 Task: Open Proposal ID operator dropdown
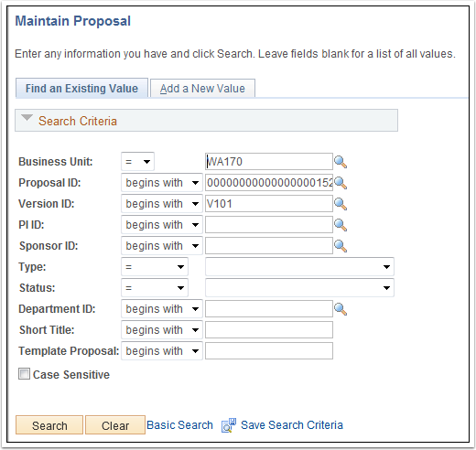162,183
